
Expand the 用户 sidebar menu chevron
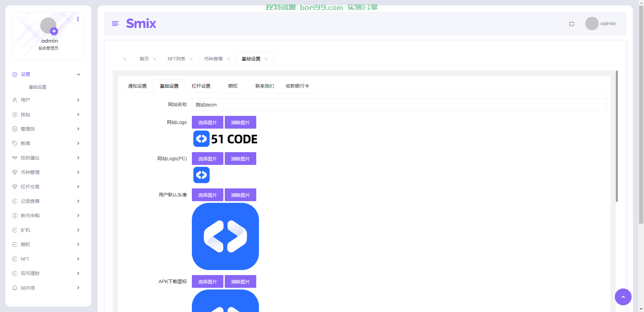[78, 100]
